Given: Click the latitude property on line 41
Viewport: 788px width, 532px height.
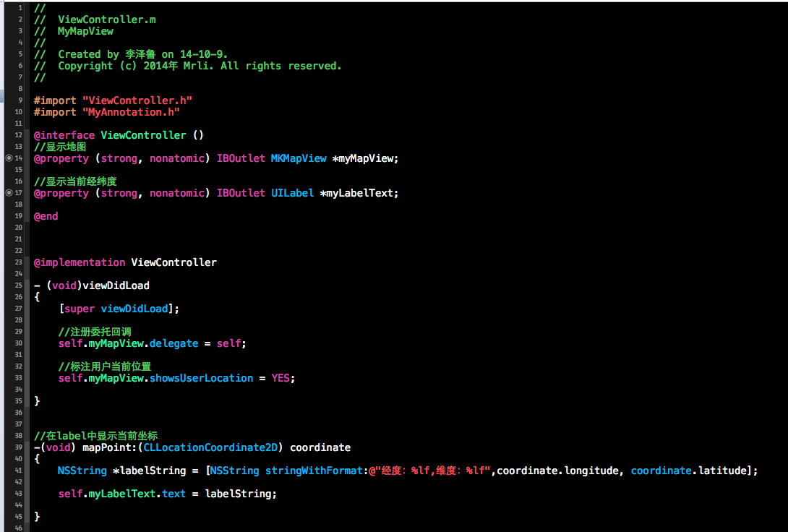Looking at the screenshot, I should click(x=722, y=471).
